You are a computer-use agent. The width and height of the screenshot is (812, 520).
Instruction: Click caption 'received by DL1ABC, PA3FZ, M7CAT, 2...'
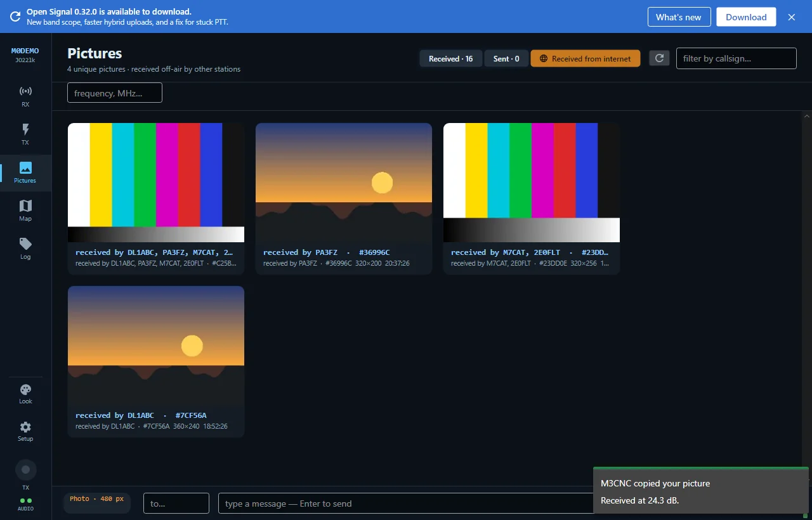[154, 252]
